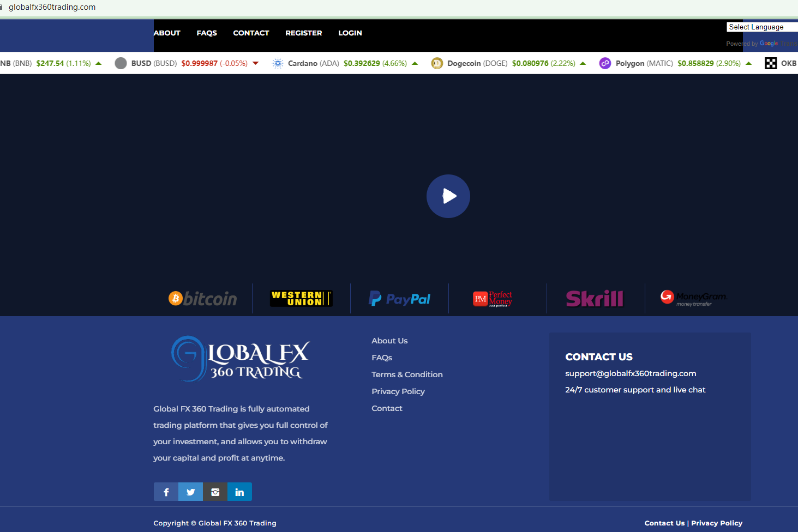Open the Twitter social icon
This screenshot has width=798, height=532.
(190, 492)
